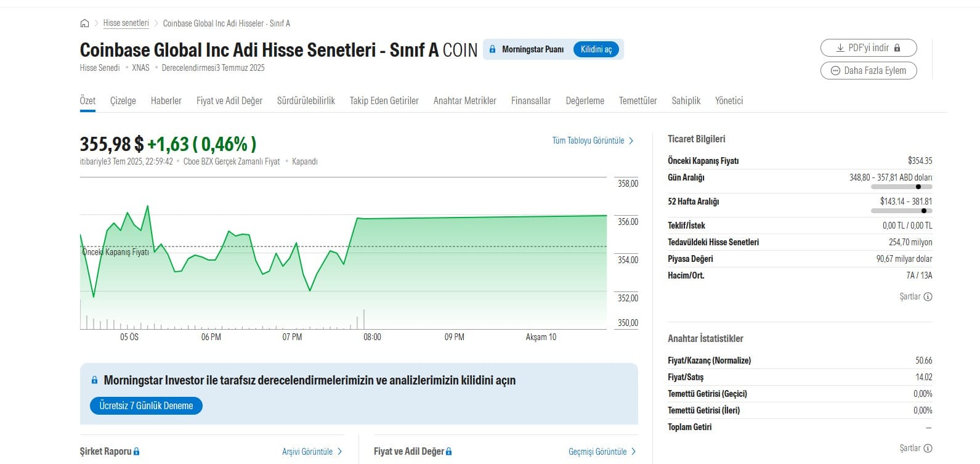Image resolution: width=980 pixels, height=464 pixels.
Task: Open Şartlar info under Ticaret Bilgileri
Action: pos(916,296)
